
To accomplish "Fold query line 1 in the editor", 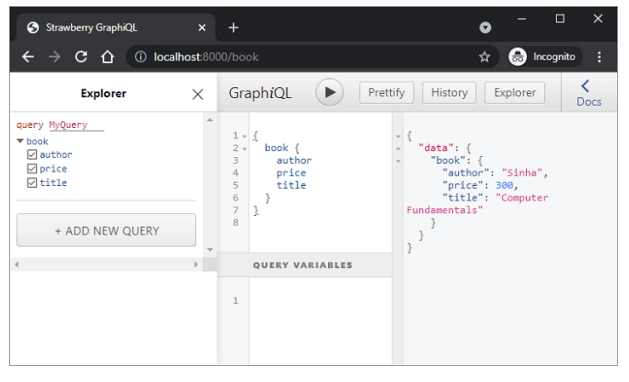I will tap(244, 136).
